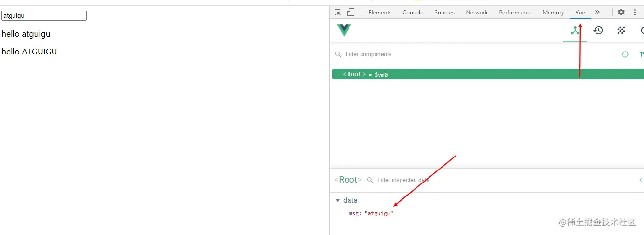Screen dimensions: 644x235
Task: Click search icon beside Filter inspected data
Action: (370, 180)
